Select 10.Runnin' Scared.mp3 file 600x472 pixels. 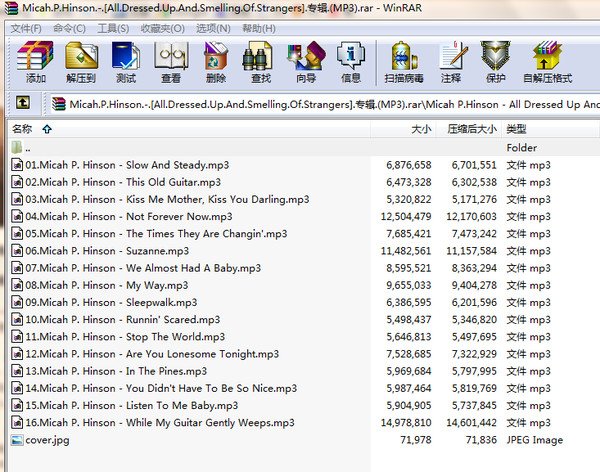point(122,319)
